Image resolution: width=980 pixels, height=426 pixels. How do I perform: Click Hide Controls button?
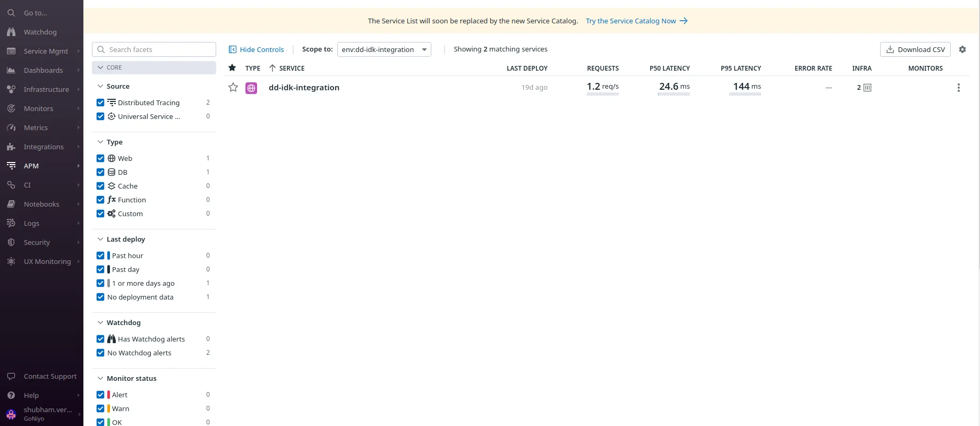[257, 49]
